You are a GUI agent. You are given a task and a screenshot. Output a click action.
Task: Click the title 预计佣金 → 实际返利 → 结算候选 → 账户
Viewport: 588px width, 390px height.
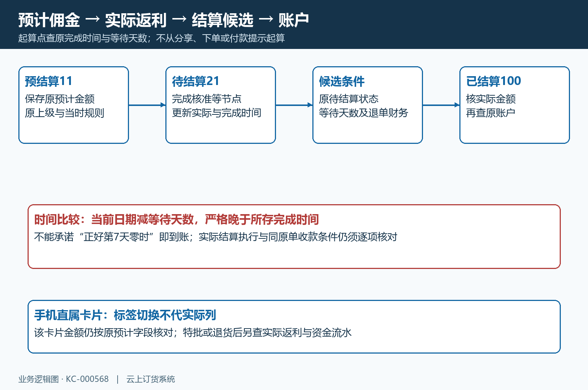point(164,20)
